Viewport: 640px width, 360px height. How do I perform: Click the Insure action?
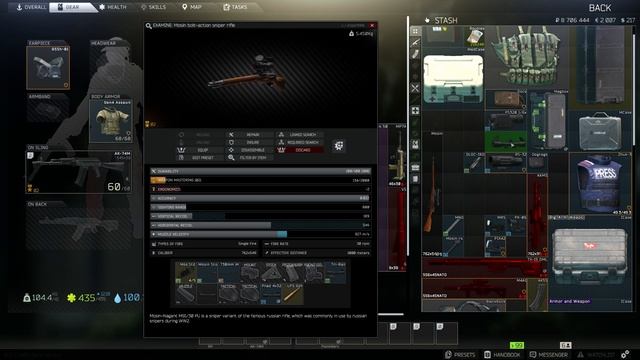tap(248, 142)
